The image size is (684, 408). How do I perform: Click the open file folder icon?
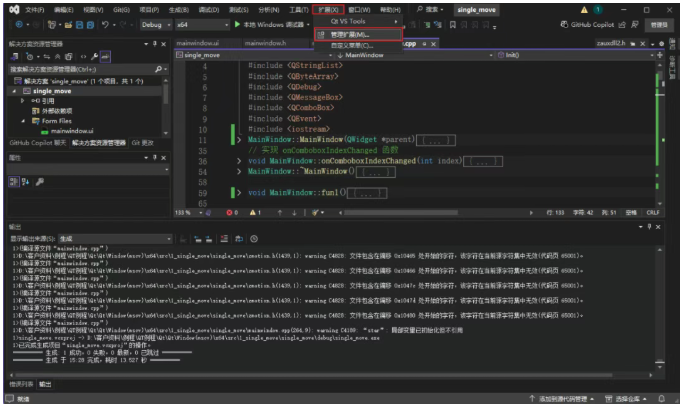68,25
